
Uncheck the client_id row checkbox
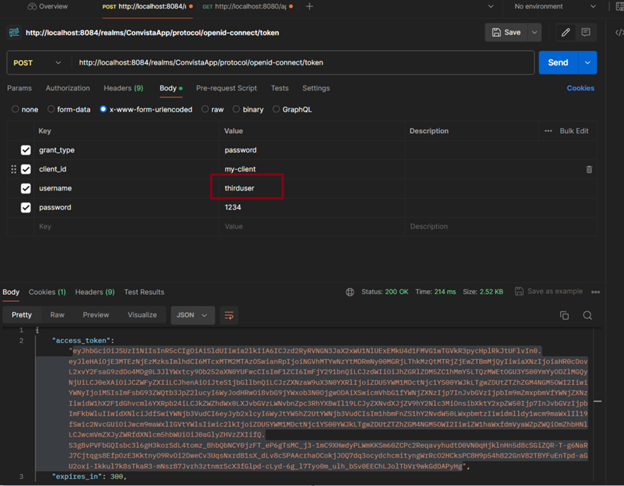pyautogui.click(x=26, y=169)
